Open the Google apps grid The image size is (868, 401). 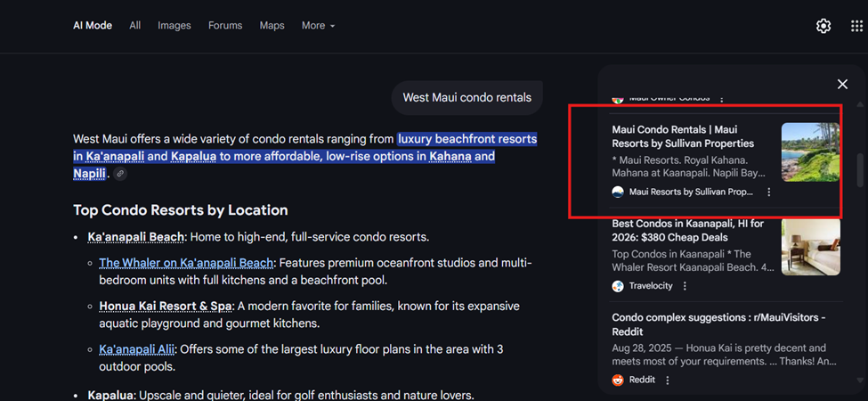tap(856, 26)
